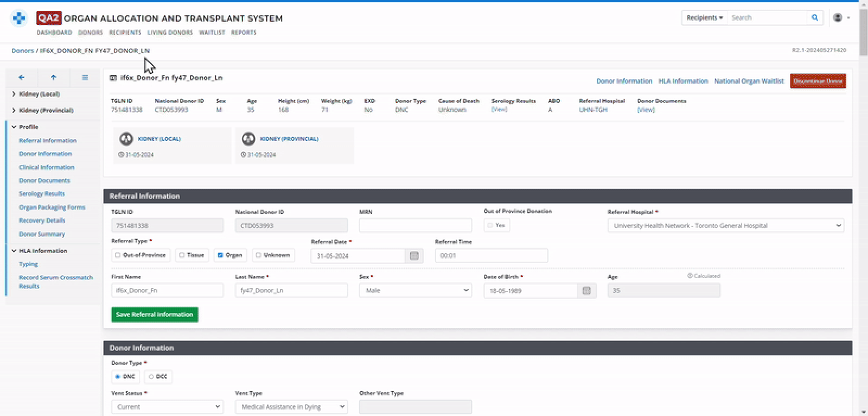
Task: Open the Date of Birth calendar picker
Action: coord(586,291)
